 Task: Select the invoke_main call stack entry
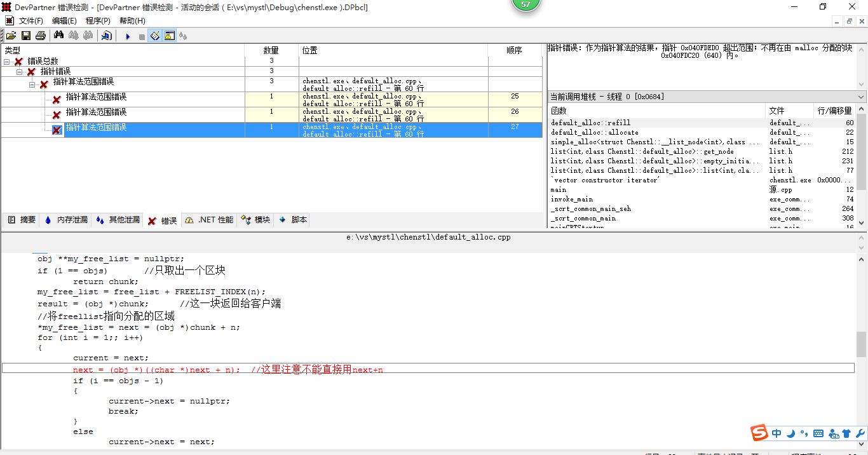click(702, 199)
